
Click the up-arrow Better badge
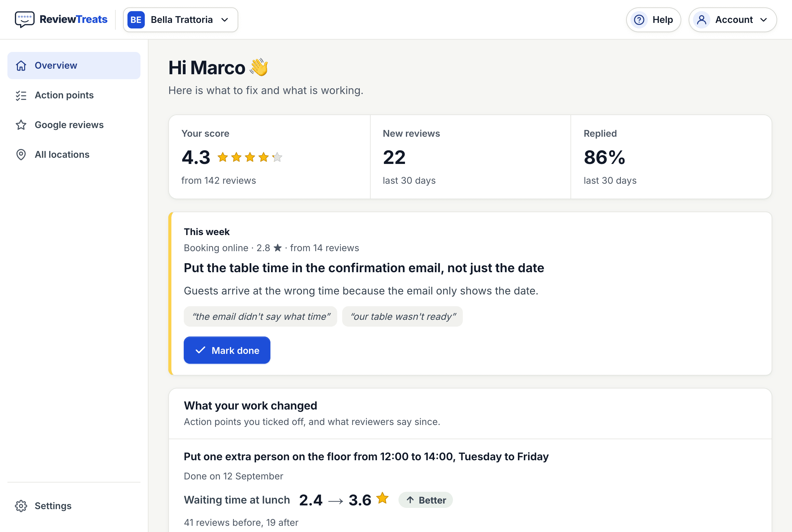[425, 500]
